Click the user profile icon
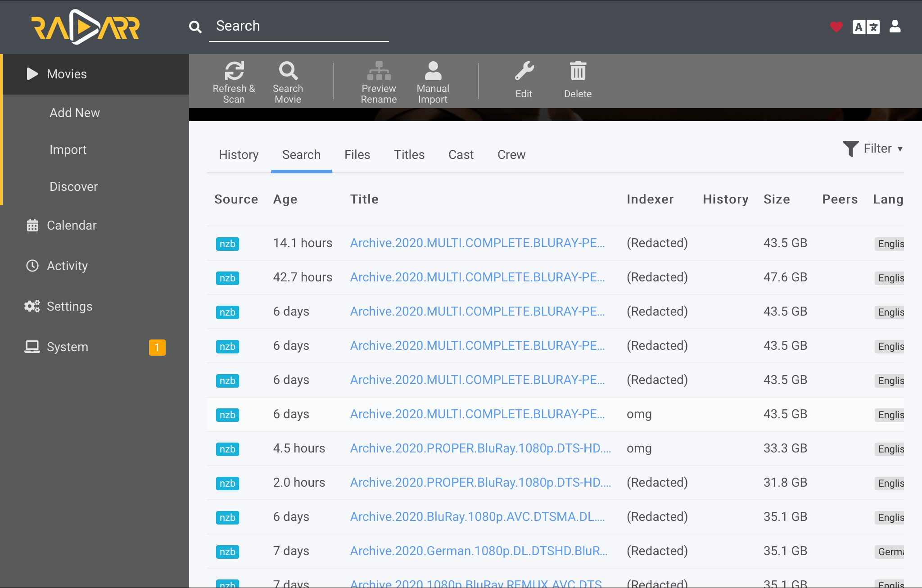 (x=895, y=27)
